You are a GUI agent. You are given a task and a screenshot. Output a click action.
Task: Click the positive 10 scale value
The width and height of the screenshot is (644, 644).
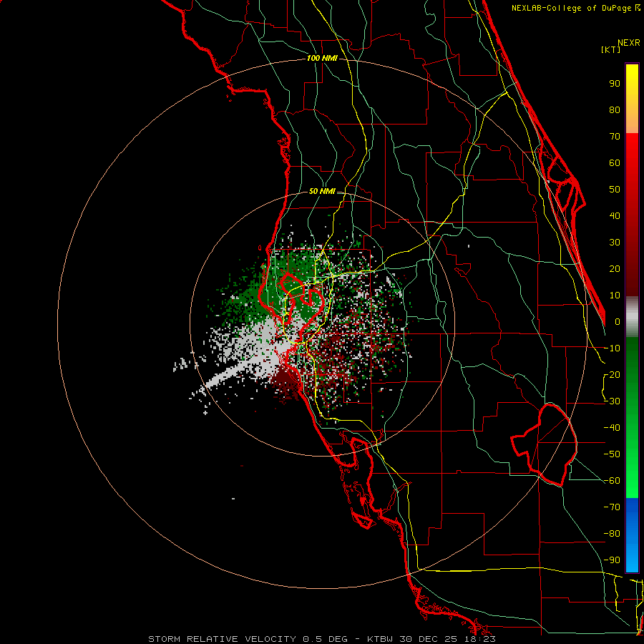point(615,296)
